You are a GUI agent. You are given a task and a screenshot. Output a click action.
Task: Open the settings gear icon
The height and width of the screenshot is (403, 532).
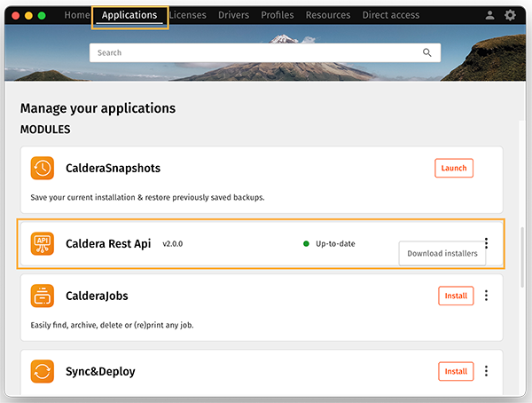click(x=510, y=15)
